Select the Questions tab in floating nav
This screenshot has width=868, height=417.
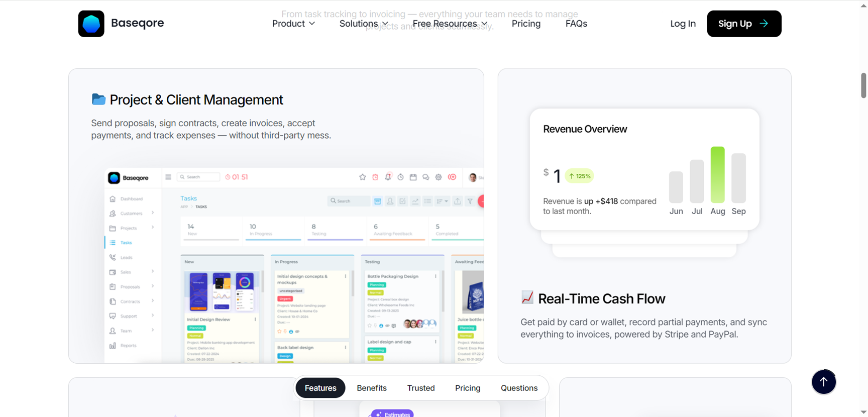coord(519,388)
